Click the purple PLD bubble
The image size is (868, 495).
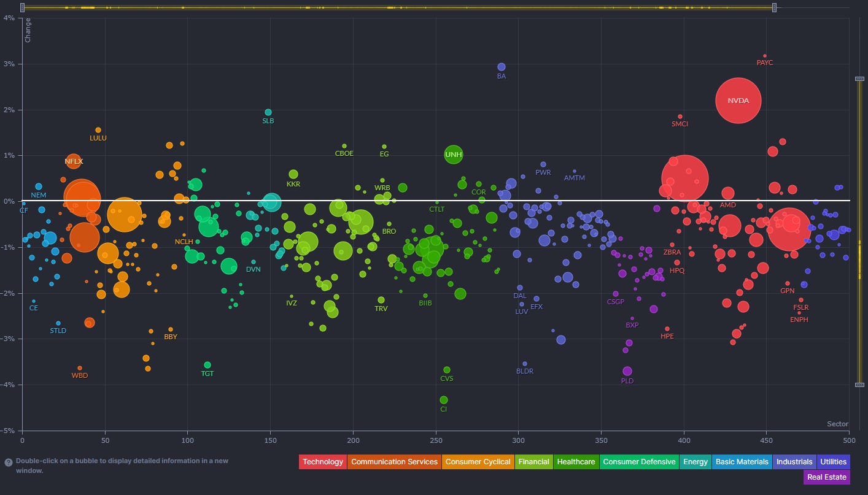click(627, 371)
